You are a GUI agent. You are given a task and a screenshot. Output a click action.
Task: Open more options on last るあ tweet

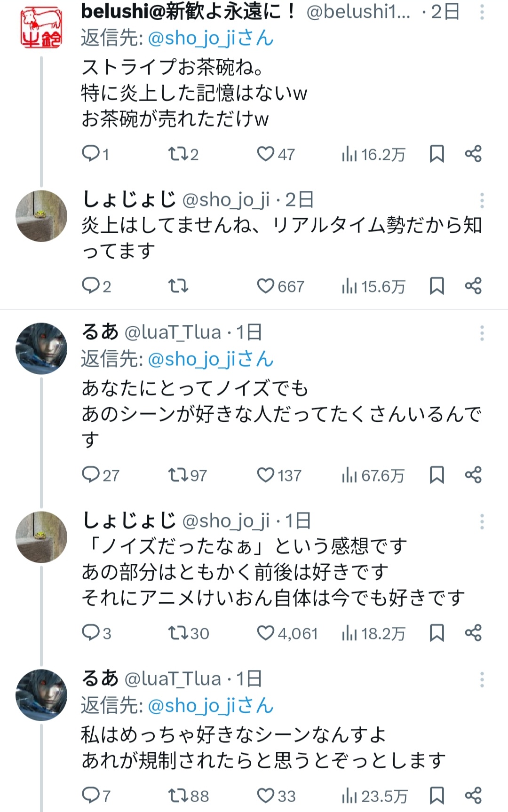point(482,679)
